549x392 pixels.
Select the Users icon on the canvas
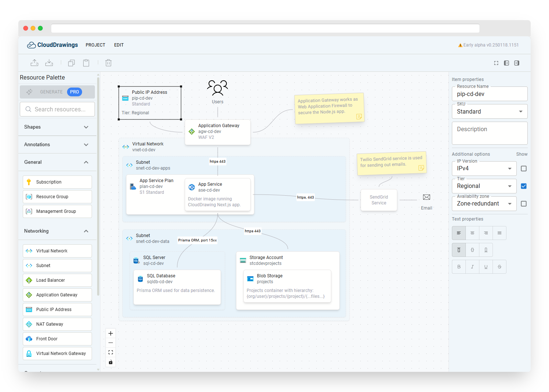217,88
